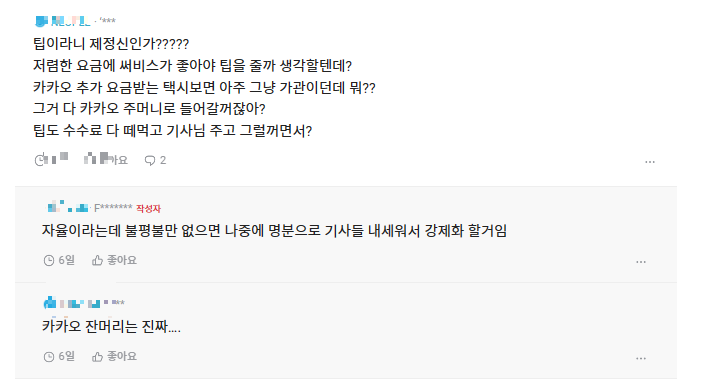Open more options on the 작성자 reply
This screenshot has height=392, width=716.
click(x=641, y=262)
